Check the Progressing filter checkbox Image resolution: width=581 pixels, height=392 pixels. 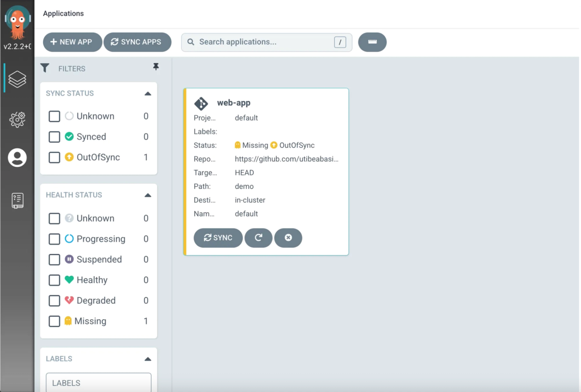[x=54, y=239]
